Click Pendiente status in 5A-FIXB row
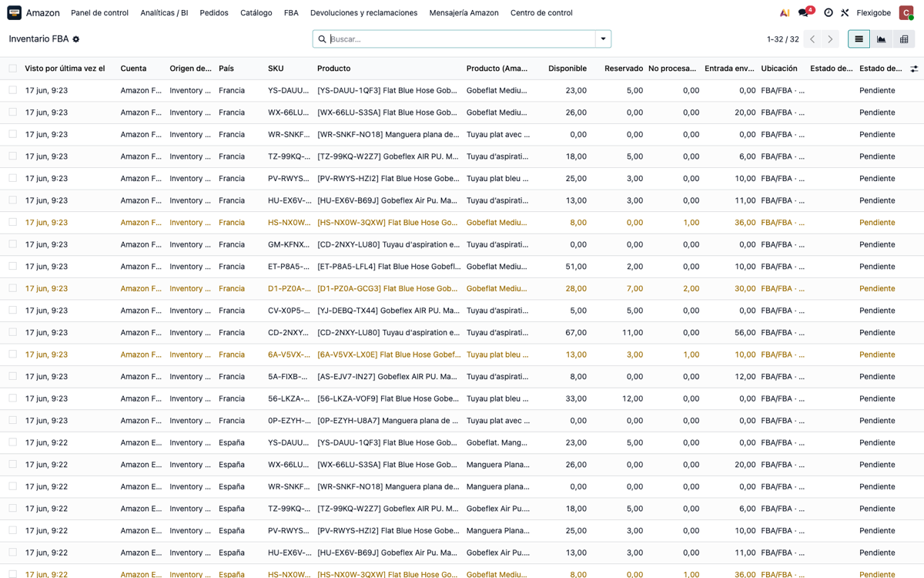924x578 pixels. coord(877,377)
